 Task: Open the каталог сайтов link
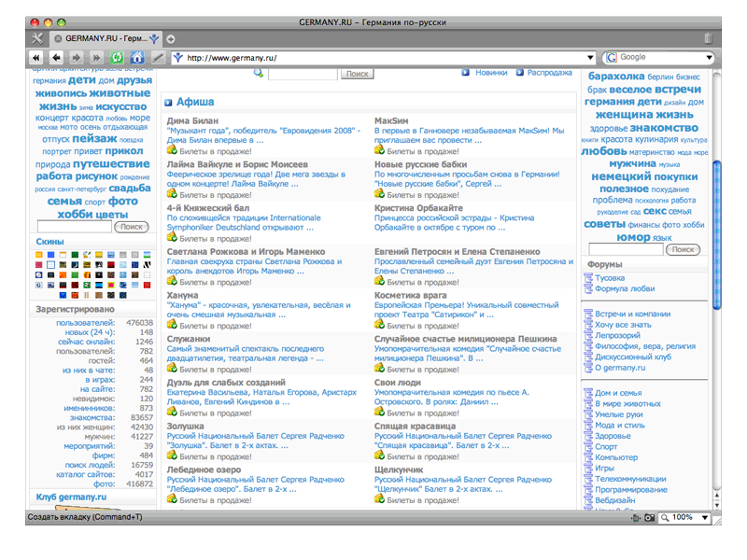pos(85,474)
